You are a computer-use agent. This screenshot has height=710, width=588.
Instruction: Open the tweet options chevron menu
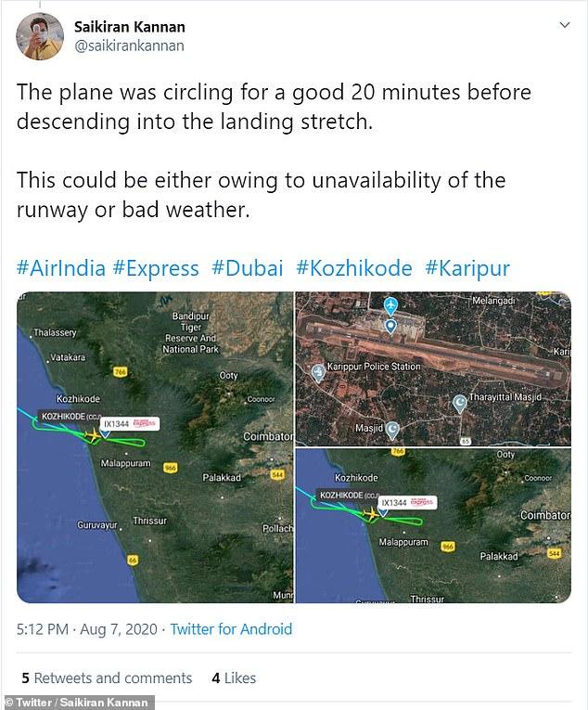(x=565, y=25)
